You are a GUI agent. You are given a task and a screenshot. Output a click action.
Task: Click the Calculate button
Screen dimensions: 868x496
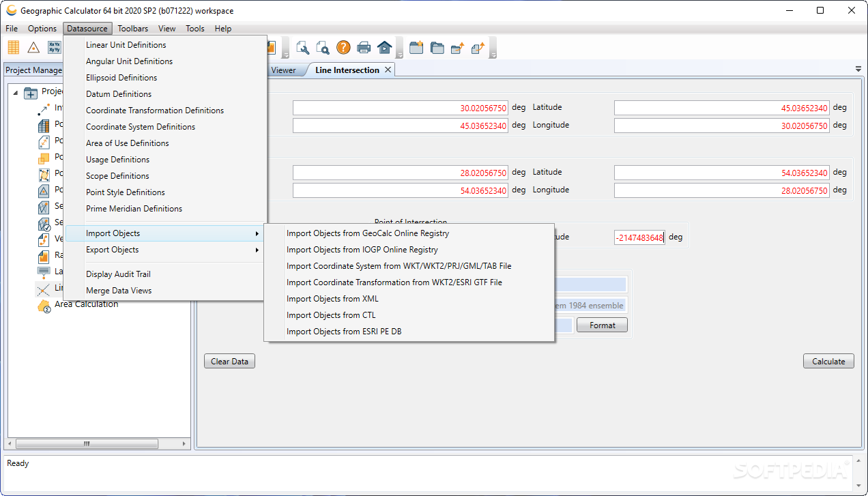click(828, 362)
